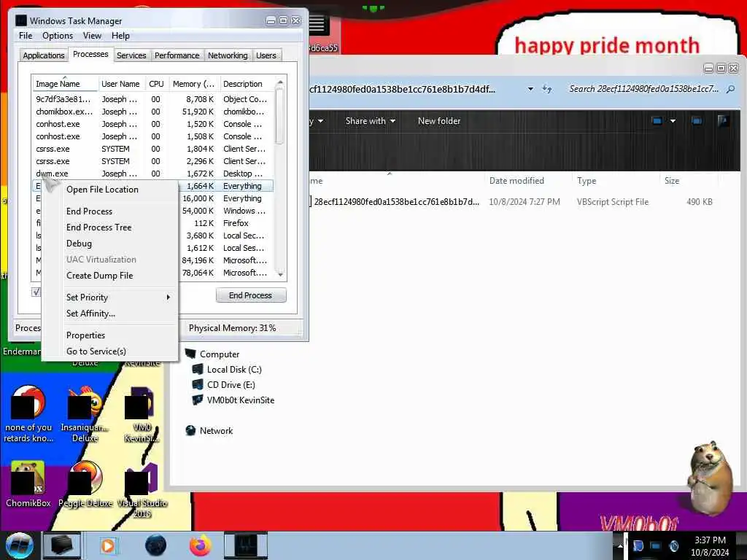This screenshot has width=747, height=560.
Task: Click the Explorer refresh arrows icon
Action: [x=547, y=89]
